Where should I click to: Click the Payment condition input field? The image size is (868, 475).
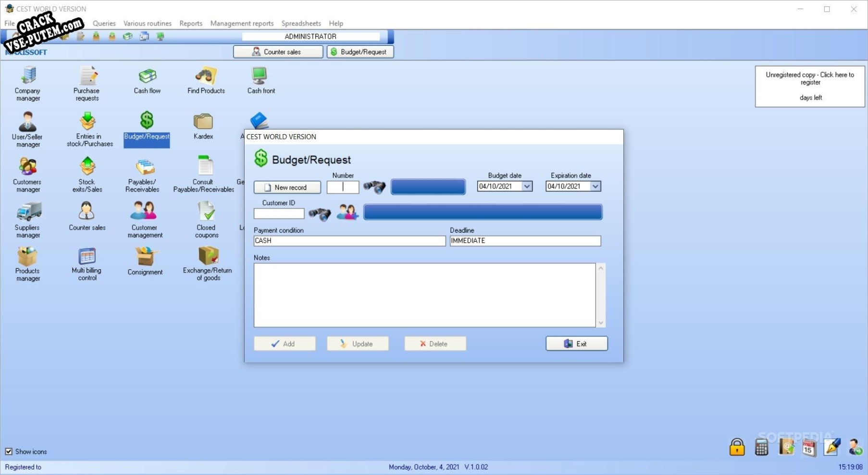tap(349, 241)
